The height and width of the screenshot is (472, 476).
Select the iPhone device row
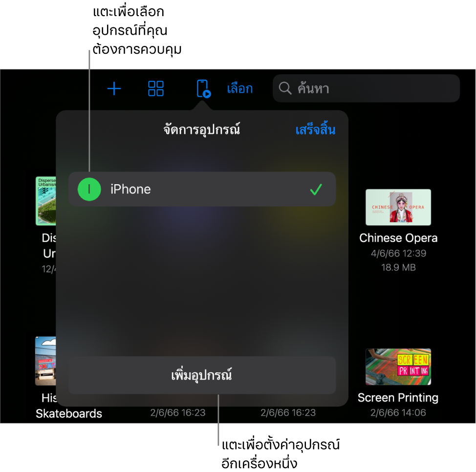(x=202, y=190)
